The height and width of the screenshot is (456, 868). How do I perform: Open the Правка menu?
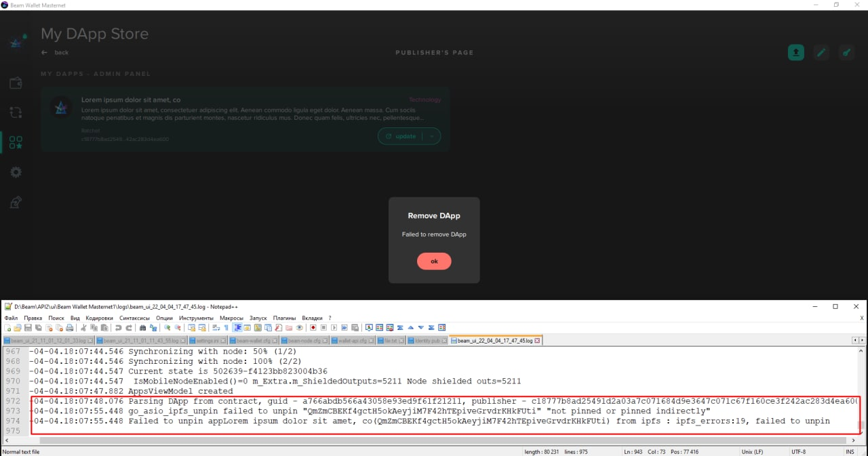pos(33,318)
